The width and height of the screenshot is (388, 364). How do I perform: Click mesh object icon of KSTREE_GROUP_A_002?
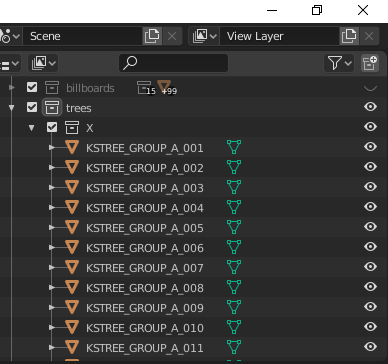tap(72, 167)
